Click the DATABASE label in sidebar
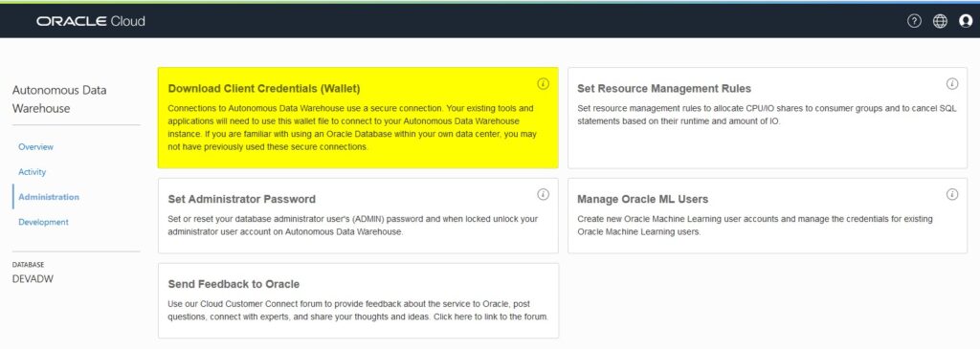 click(28, 265)
